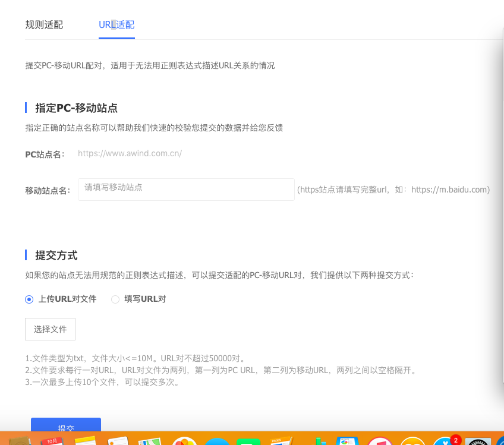Open the App Store icon with badge
Image resolution: width=504 pixels, height=445 pixels.
(445, 441)
